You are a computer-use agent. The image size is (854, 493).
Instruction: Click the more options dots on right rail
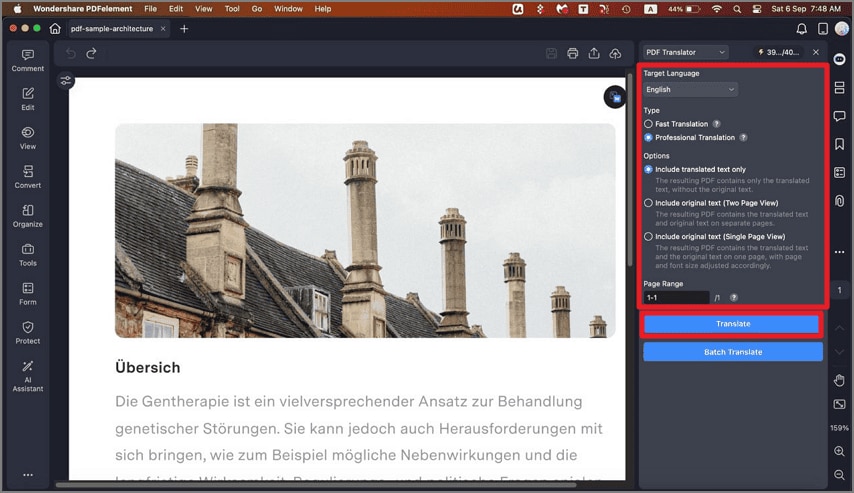(x=839, y=252)
